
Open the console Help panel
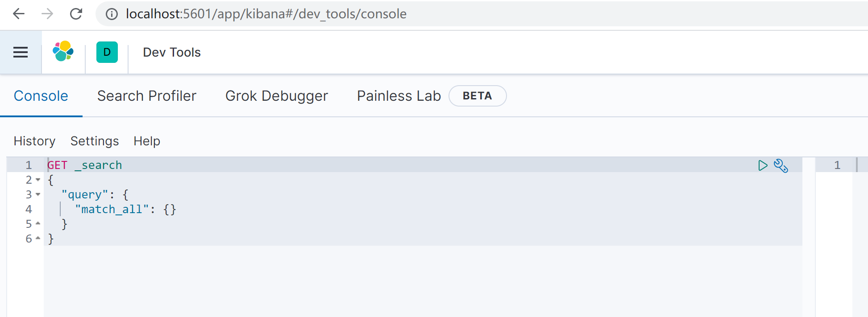click(147, 141)
